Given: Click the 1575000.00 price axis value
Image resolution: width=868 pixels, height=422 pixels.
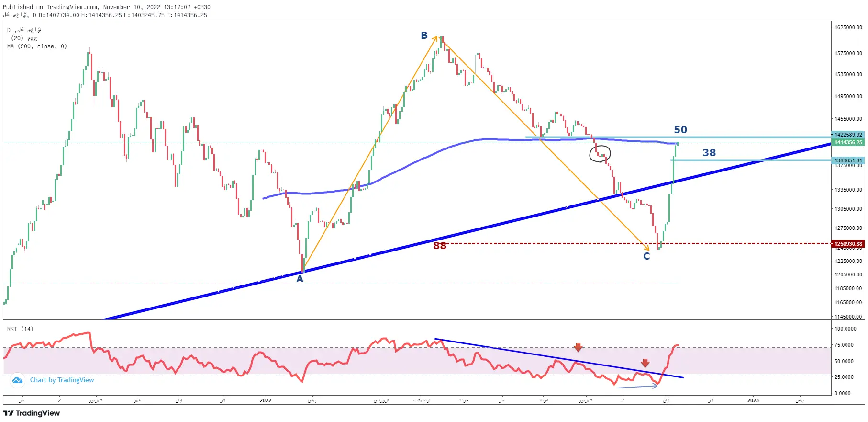Looking at the screenshot, I should pos(848,53).
